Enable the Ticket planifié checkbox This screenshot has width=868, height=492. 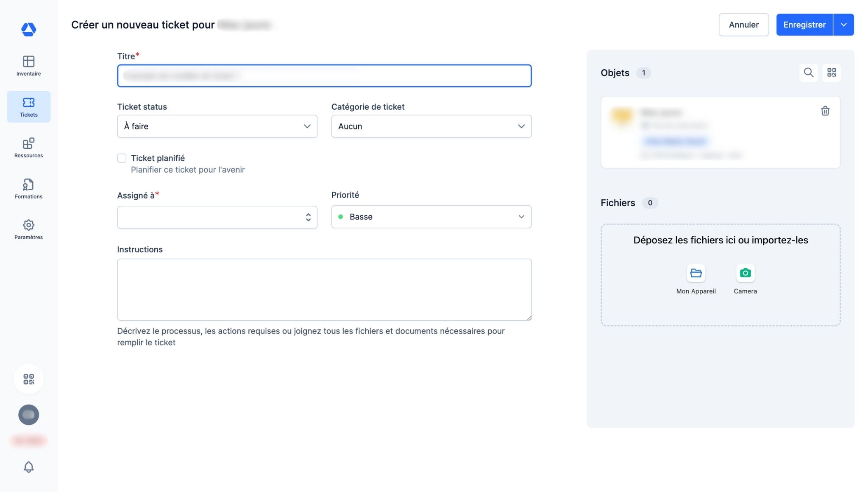pos(122,158)
